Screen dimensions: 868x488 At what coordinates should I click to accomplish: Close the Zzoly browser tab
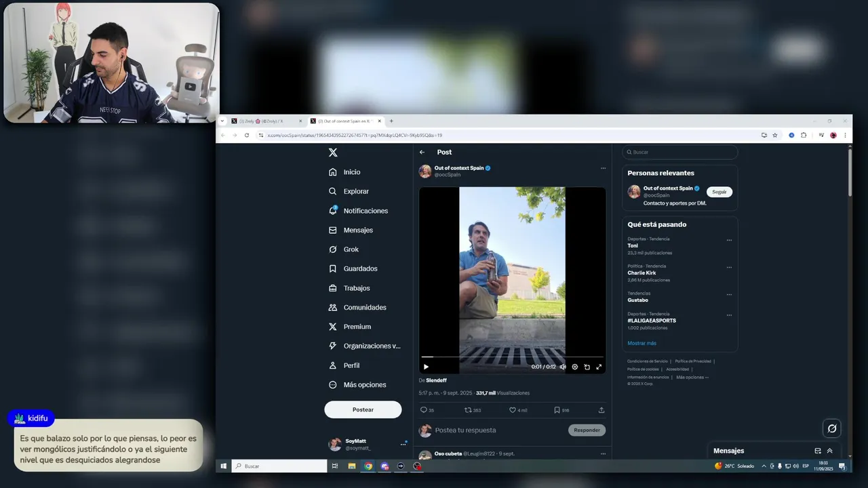tap(300, 121)
